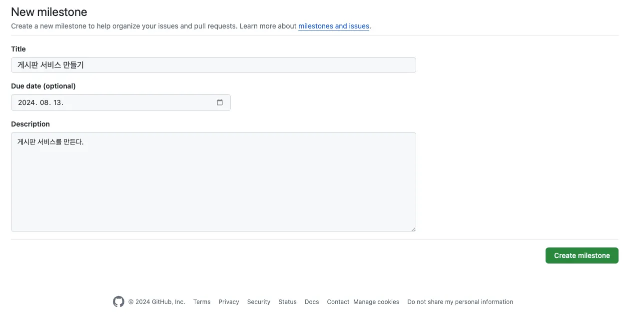The image size is (644, 321).
Task: Click the Title input field
Action: 213,65
